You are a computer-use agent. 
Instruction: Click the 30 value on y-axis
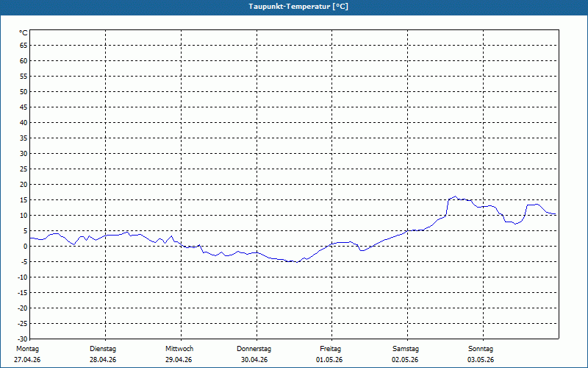(x=24, y=154)
